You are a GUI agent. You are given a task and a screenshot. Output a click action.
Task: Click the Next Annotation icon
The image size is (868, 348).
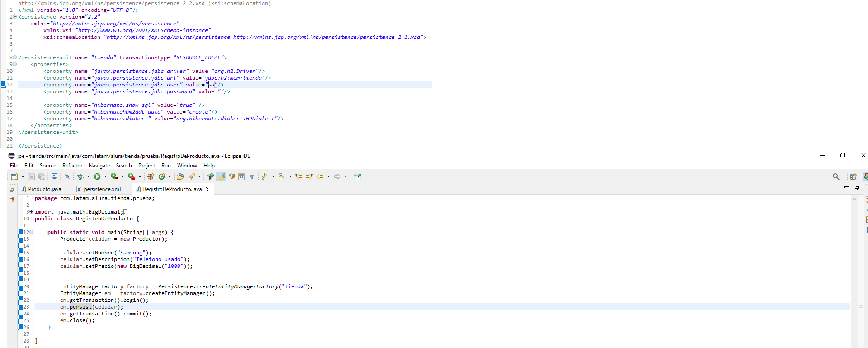(x=265, y=176)
